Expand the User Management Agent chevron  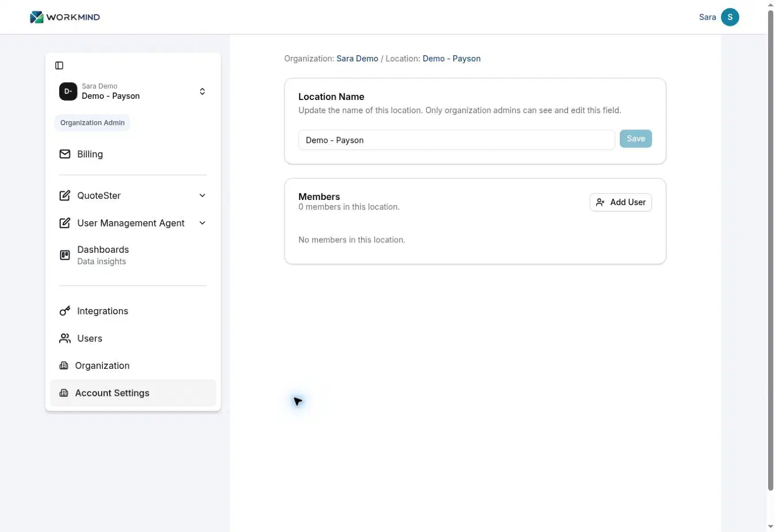pyautogui.click(x=202, y=223)
